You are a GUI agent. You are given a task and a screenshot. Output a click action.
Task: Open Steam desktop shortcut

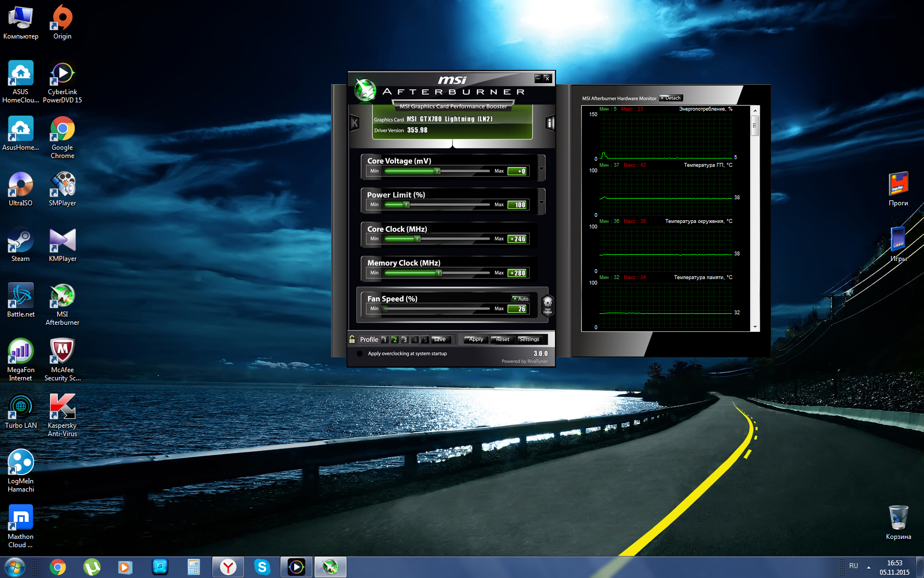(20, 244)
